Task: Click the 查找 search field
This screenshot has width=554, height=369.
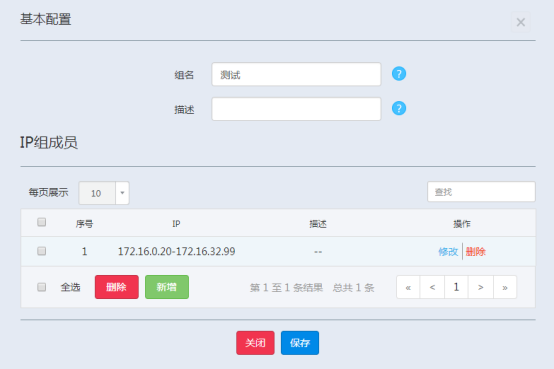Action: coord(481,192)
